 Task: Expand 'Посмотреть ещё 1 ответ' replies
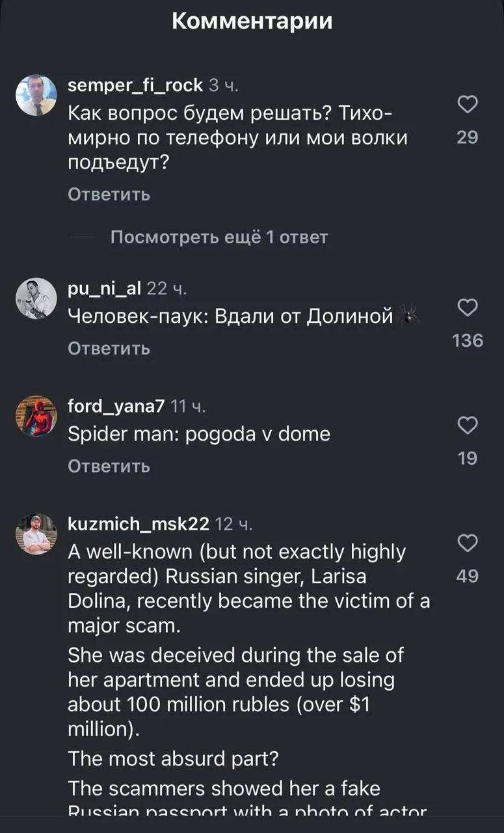coord(219,238)
